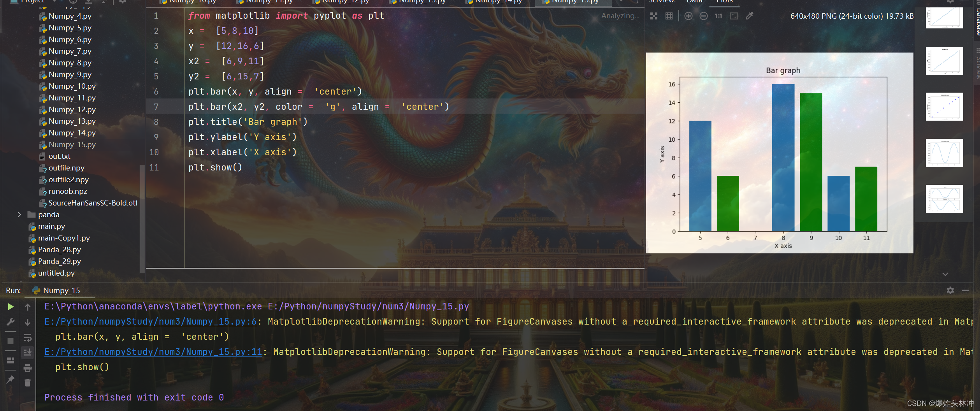Place cursor on line 7 plt.bar code
This screenshot has width=980, height=411.
(319, 107)
